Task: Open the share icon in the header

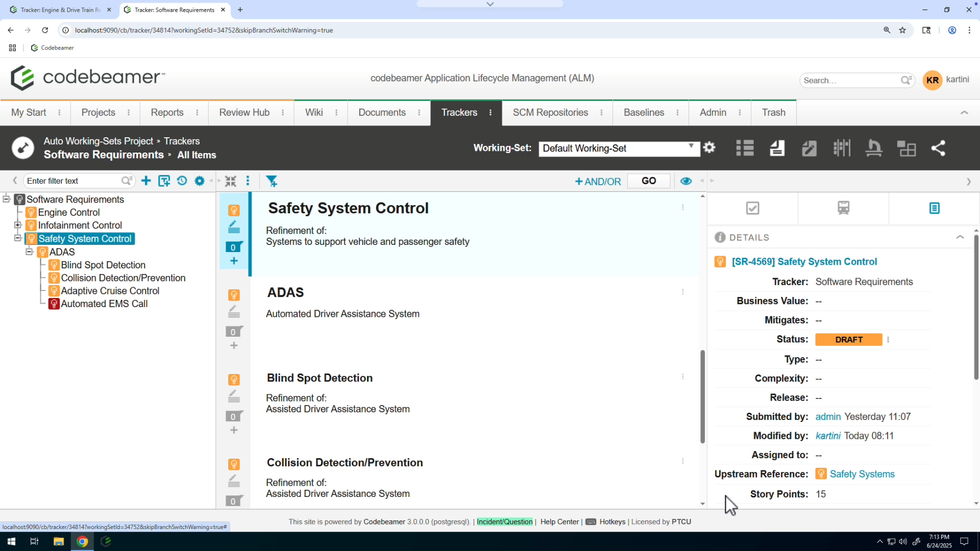Action: point(938,148)
